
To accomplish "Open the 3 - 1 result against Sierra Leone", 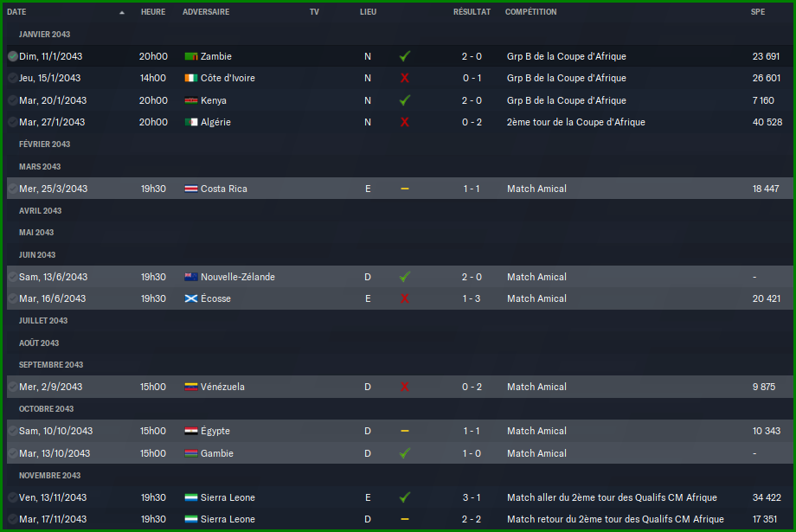I will (x=472, y=497).
